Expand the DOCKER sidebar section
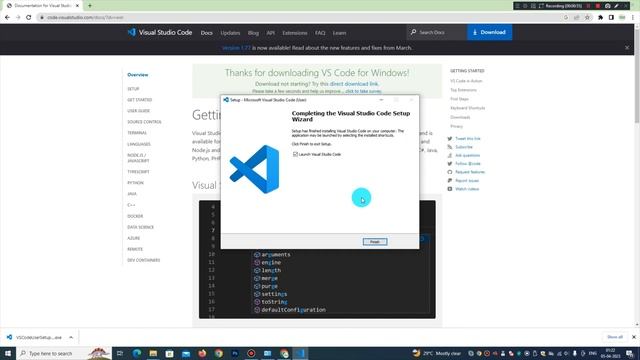 coord(135,216)
